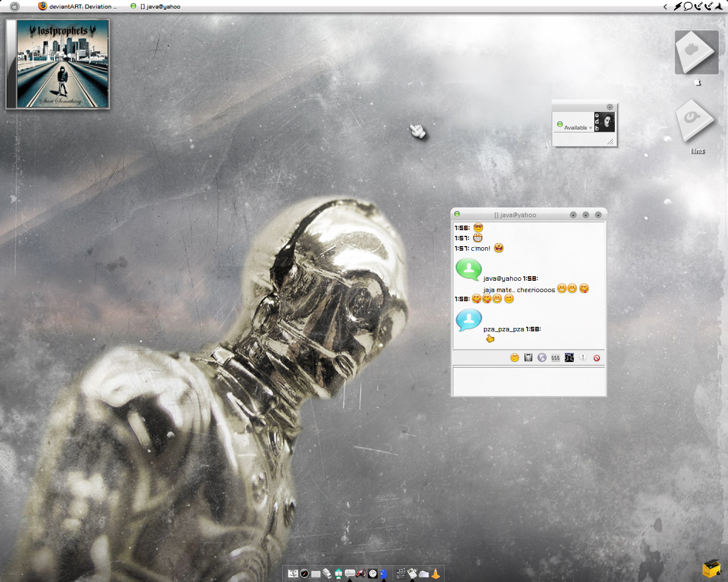Click the blue chat bubble avatar for pza_pza_pza
Viewport: 728px width, 582px height.
(469, 320)
